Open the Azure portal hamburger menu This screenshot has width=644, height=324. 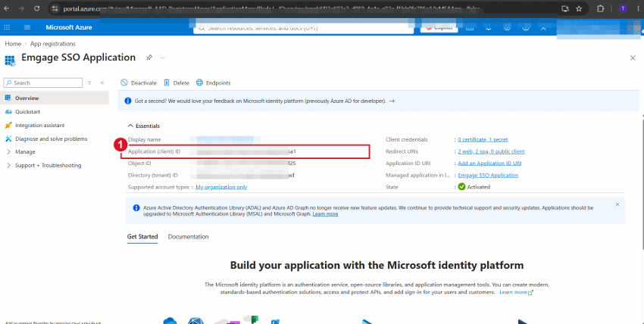click(x=27, y=27)
